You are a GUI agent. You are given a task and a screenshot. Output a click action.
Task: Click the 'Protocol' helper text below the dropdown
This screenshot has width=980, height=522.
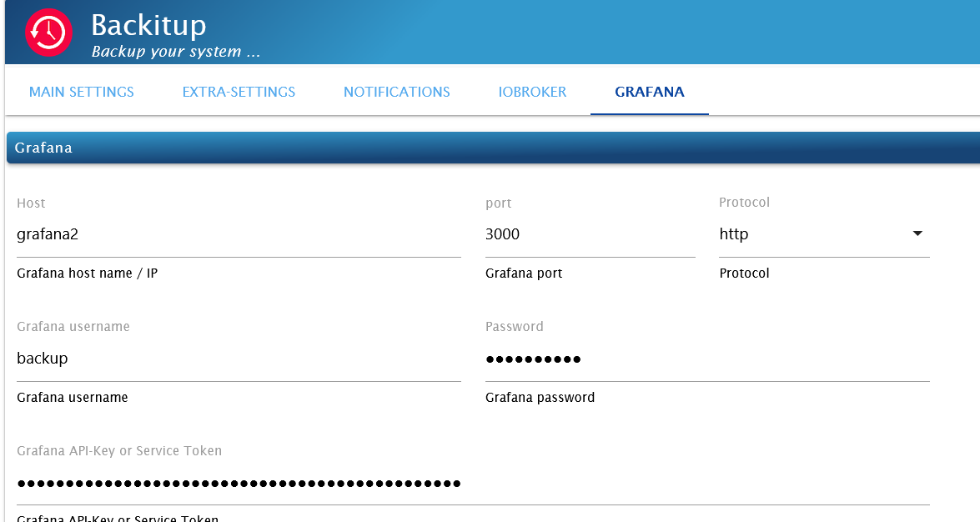pos(744,274)
